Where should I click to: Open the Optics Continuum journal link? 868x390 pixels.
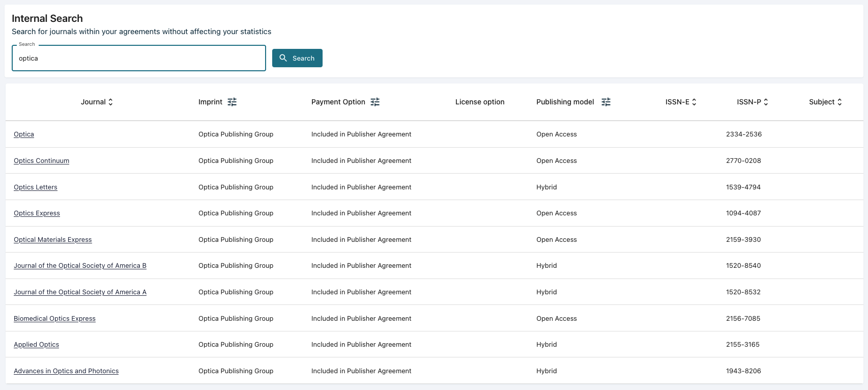41,161
